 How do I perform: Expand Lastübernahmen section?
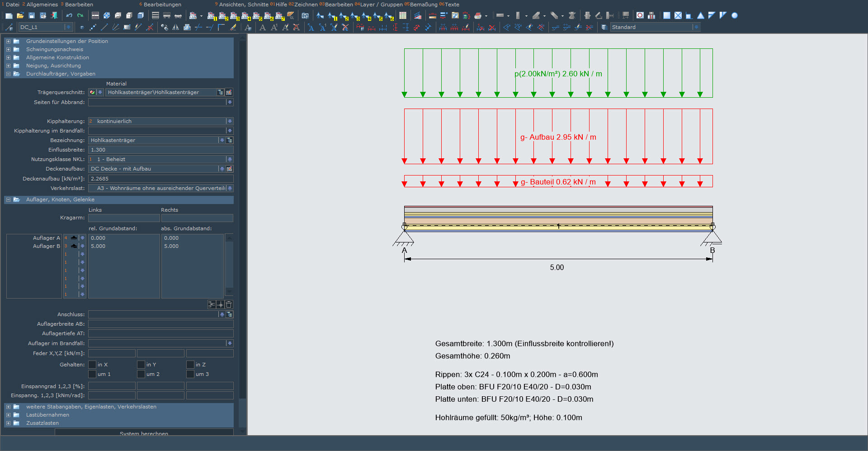(x=8, y=415)
